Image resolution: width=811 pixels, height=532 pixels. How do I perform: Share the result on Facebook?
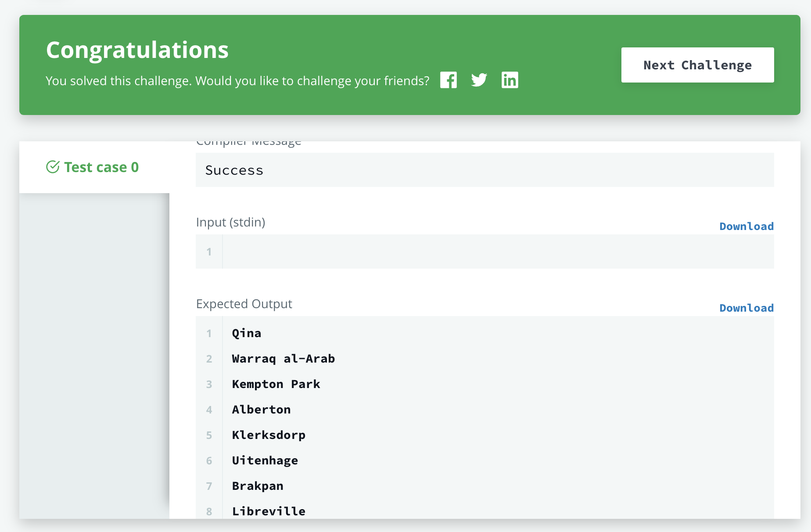[x=448, y=80]
